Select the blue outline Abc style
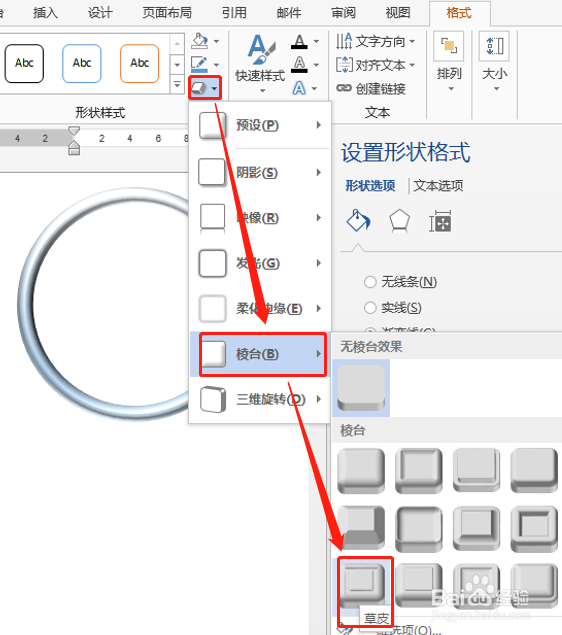562x635 pixels. click(x=82, y=64)
